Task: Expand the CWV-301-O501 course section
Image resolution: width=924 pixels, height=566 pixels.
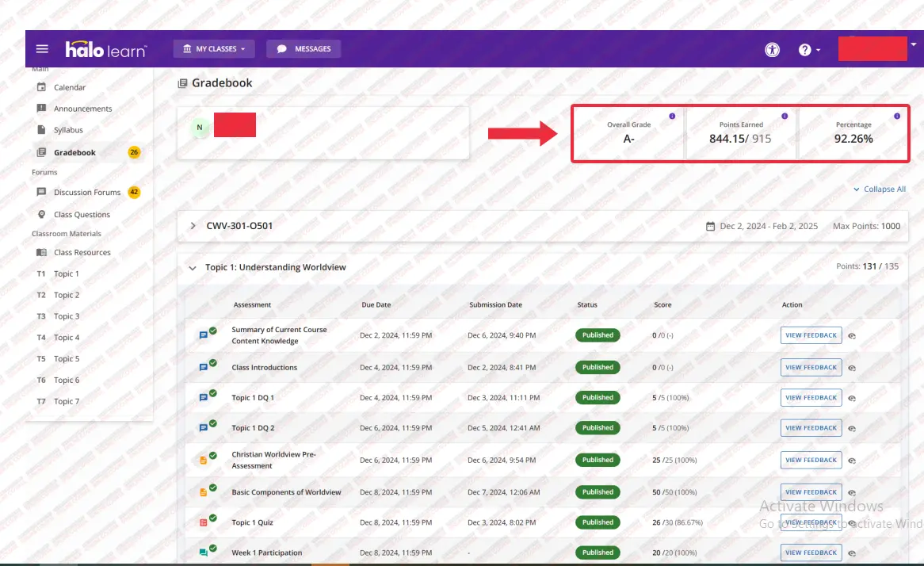Action: click(193, 226)
